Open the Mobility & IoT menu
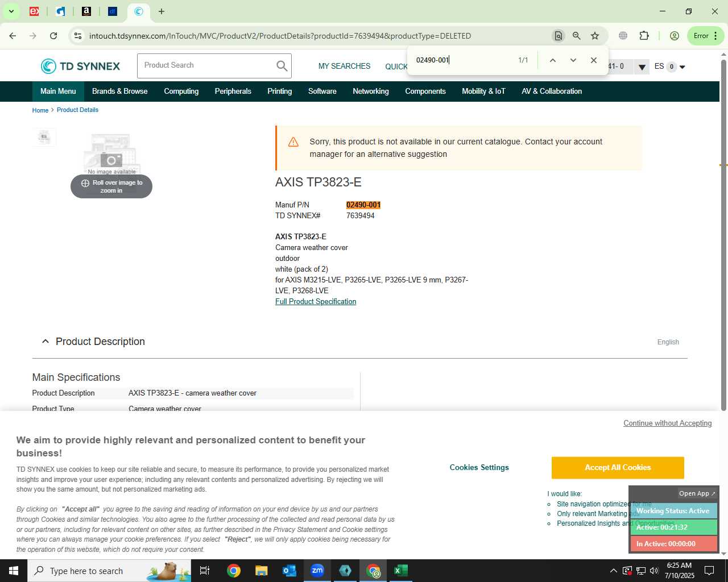Screen dimensions: 728x582 click(x=484, y=92)
